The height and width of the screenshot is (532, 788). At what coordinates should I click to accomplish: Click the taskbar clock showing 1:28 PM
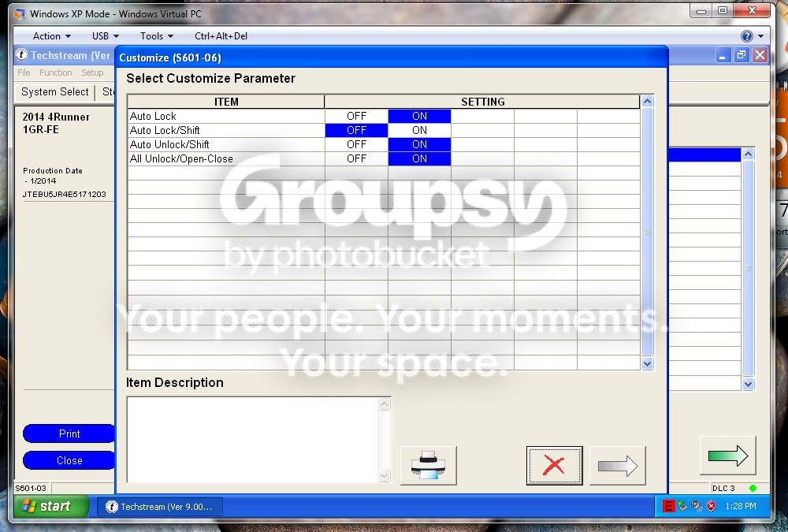[x=740, y=506]
